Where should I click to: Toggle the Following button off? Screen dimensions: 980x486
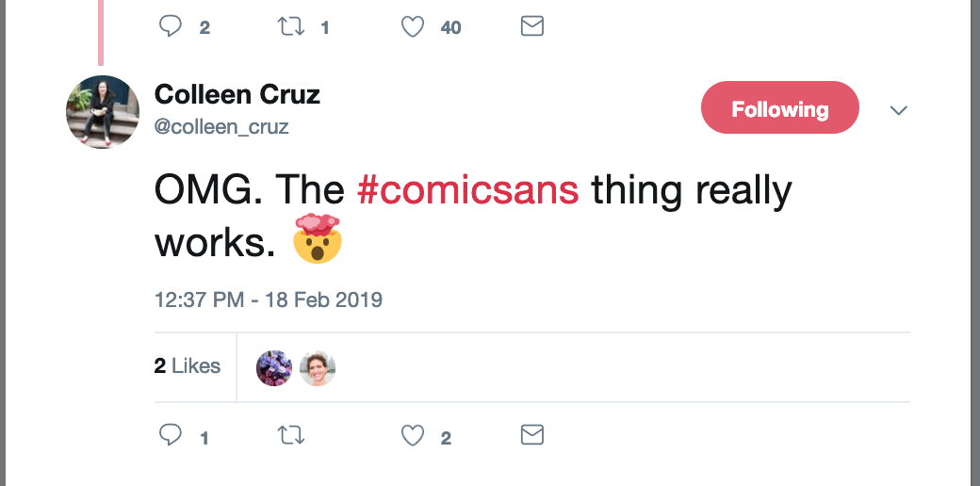click(x=779, y=108)
